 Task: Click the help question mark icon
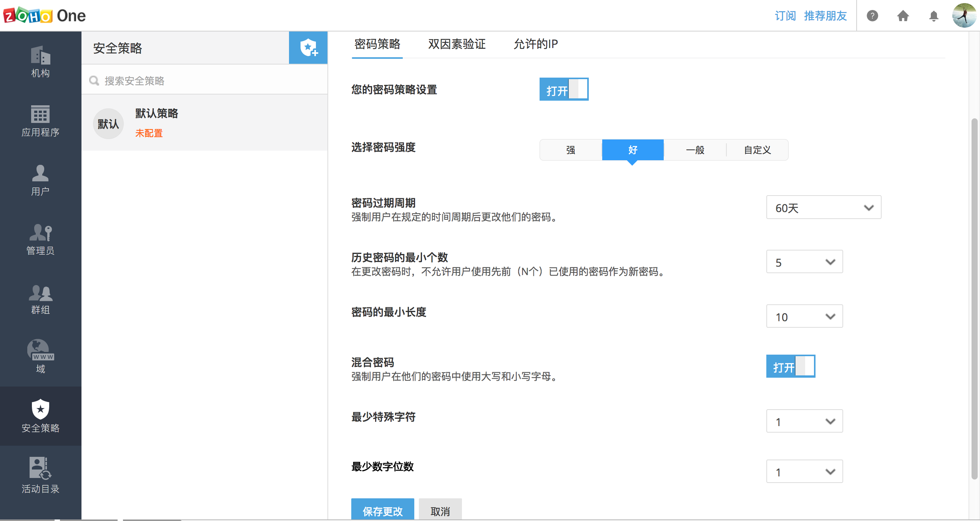tap(872, 16)
